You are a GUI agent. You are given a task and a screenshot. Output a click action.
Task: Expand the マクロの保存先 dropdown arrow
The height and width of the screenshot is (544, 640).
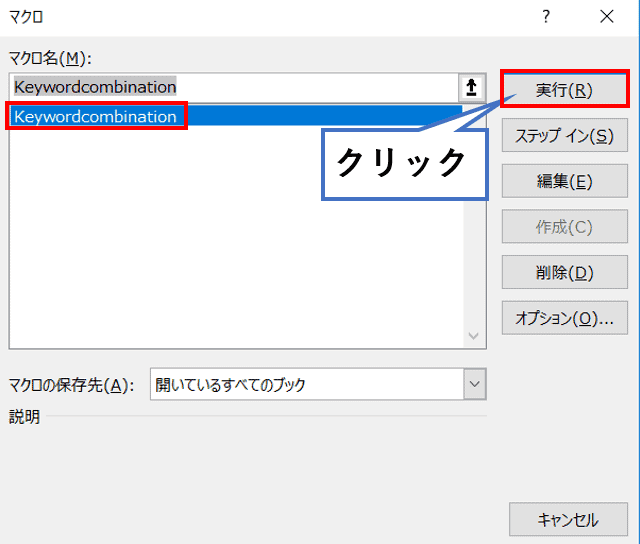(474, 384)
